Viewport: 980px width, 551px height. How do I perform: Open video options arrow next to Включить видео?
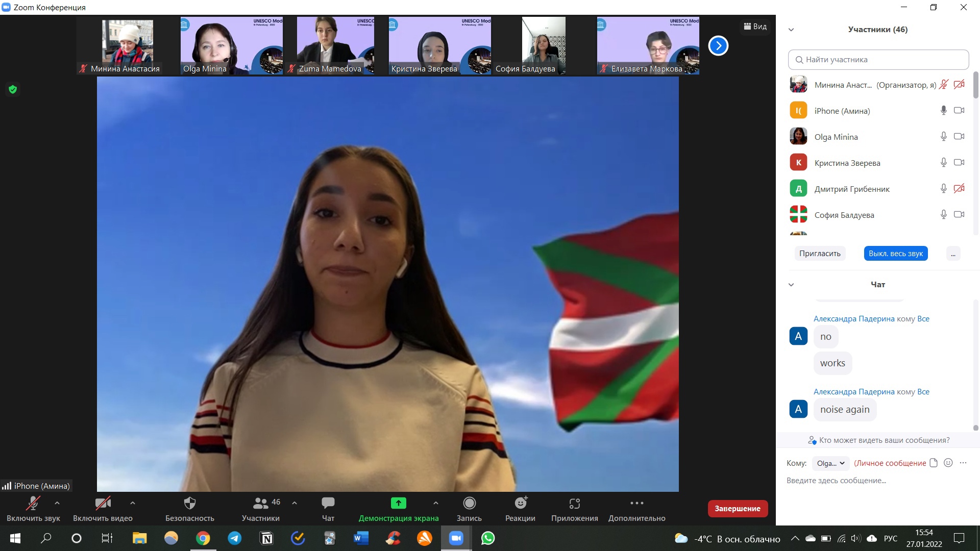(x=133, y=503)
